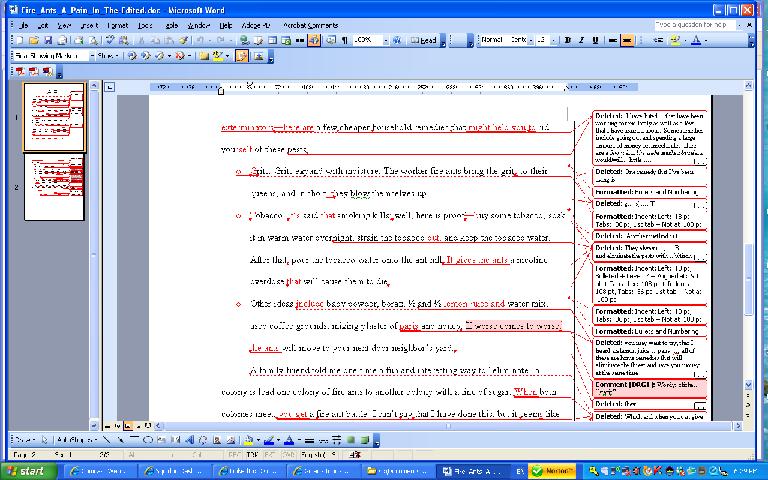Image resolution: width=768 pixels, height=480 pixels.
Task: Set double line spacing (highlighted)
Action: tap(627, 40)
